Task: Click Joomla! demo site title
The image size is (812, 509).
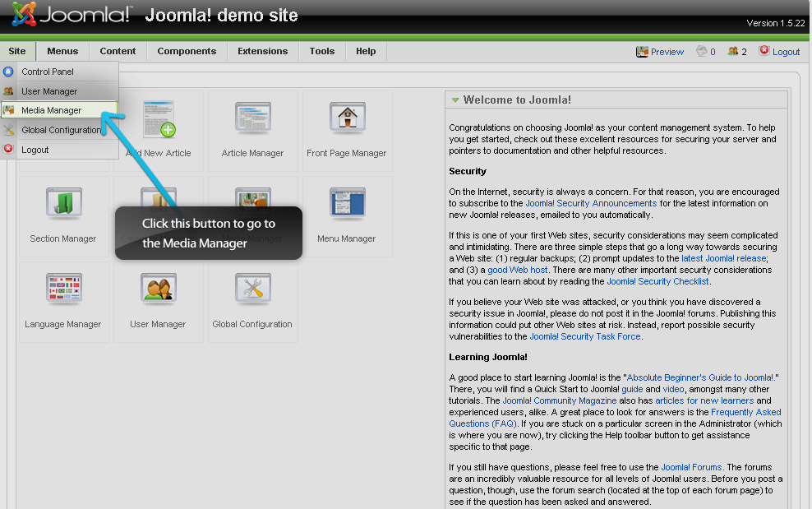Action: coord(221,15)
